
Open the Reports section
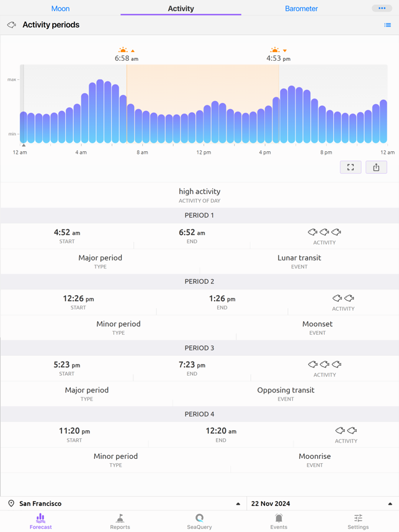(120, 521)
